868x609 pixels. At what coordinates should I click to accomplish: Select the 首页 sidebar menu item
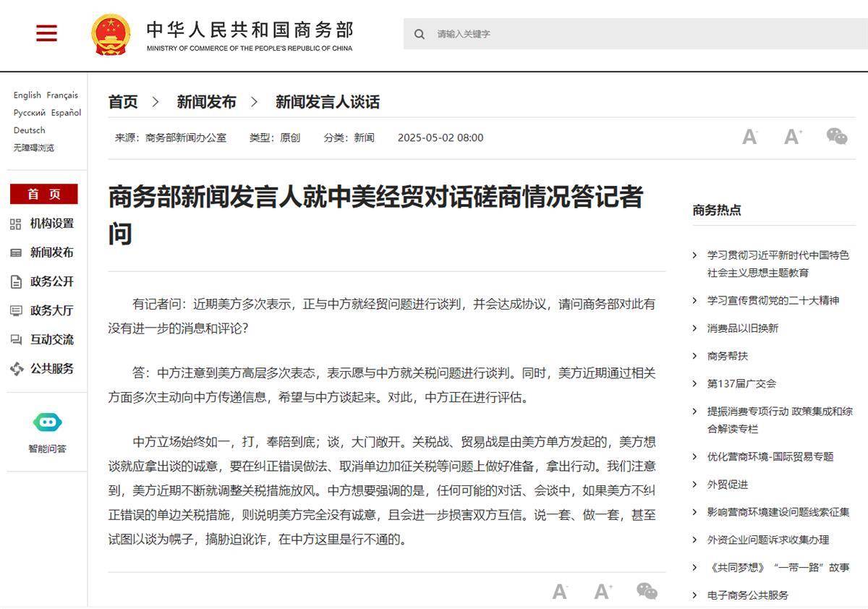pyautogui.click(x=43, y=194)
